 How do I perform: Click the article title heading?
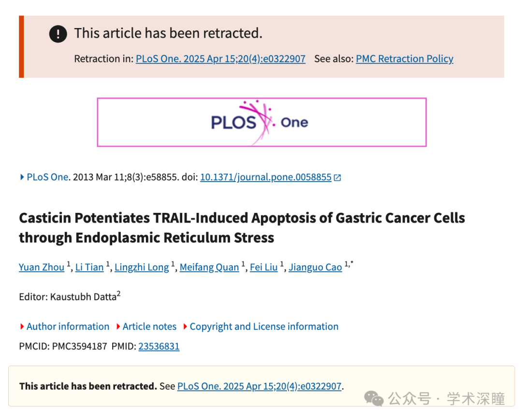pyautogui.click(x=242, y=228)
